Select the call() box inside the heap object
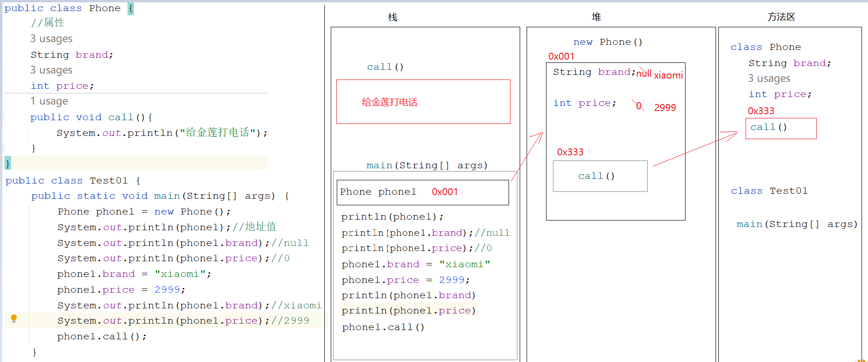 click(600, 176)
